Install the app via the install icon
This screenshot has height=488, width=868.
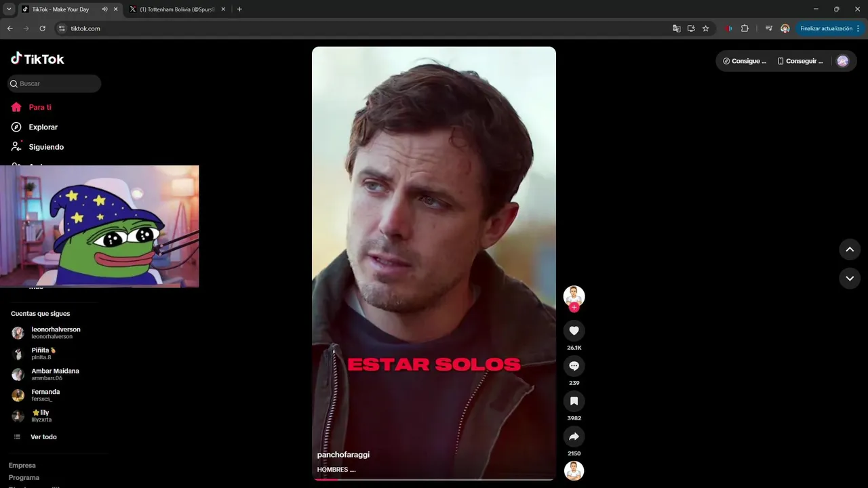691,28
